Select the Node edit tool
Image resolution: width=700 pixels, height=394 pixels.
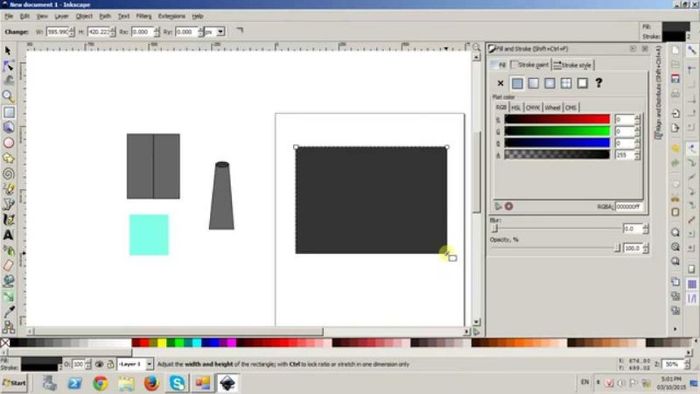tap(8, 66)
